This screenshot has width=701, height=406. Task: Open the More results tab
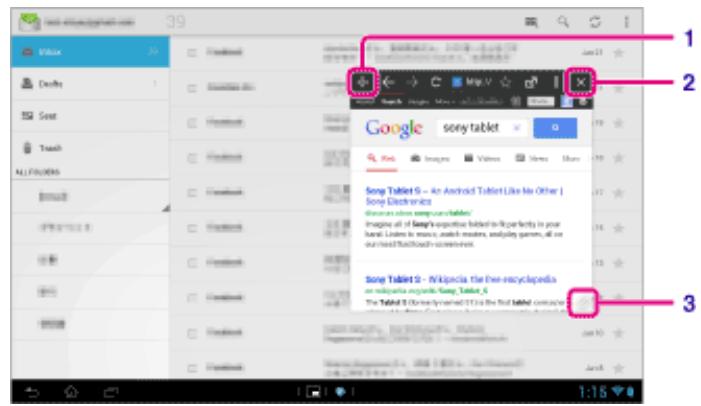click(x=571, y=159)
